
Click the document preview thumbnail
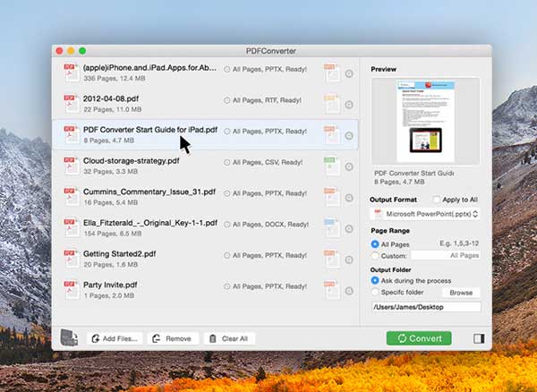(425, 121)
